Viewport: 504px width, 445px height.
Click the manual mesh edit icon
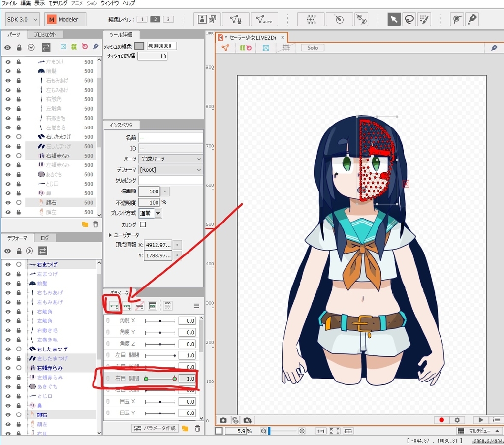pyautogui.click(x=236, y=19)
